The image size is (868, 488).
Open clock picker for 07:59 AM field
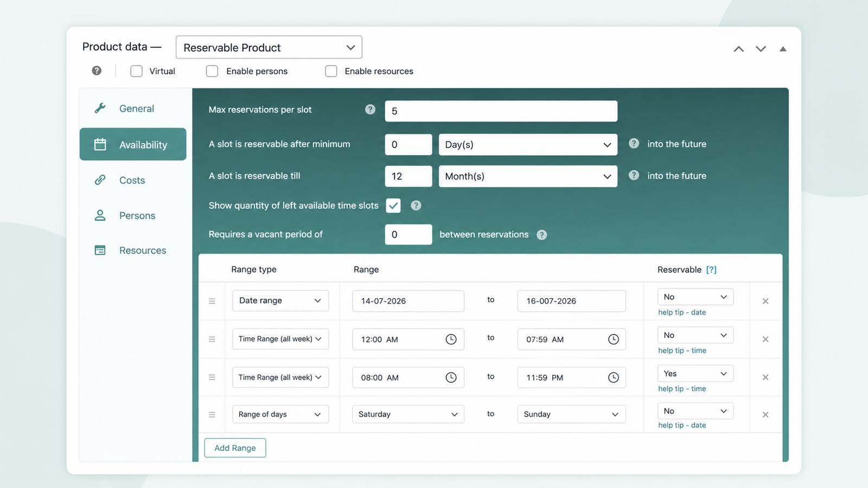613,339
